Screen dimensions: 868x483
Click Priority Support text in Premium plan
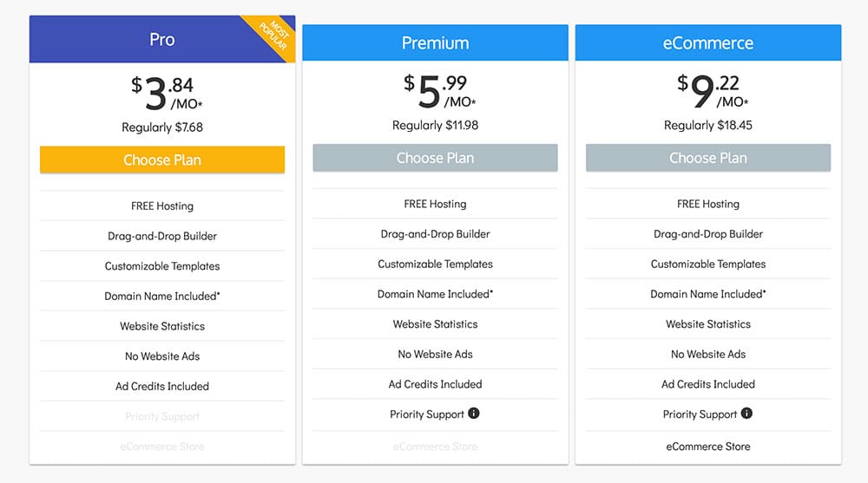pos(427,414)
